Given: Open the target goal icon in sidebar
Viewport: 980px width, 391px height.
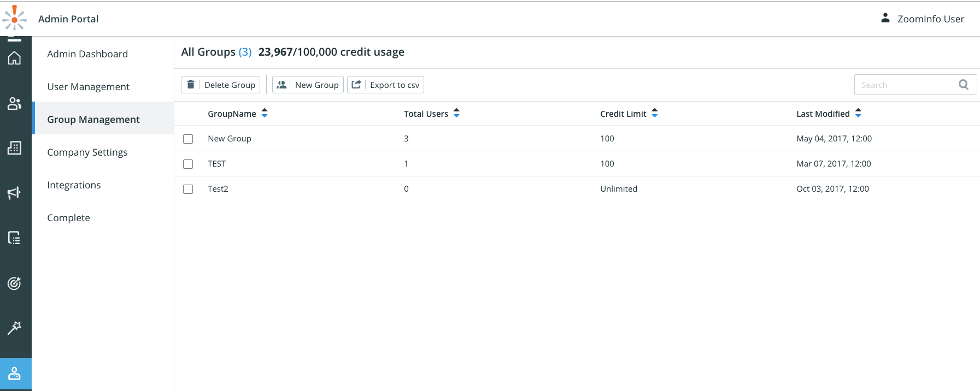Looking at the screenshot, I should coord(15,283).
